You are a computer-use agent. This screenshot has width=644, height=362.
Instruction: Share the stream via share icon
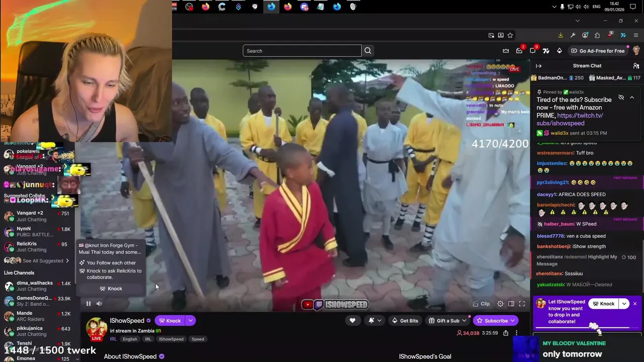(506, 333)
